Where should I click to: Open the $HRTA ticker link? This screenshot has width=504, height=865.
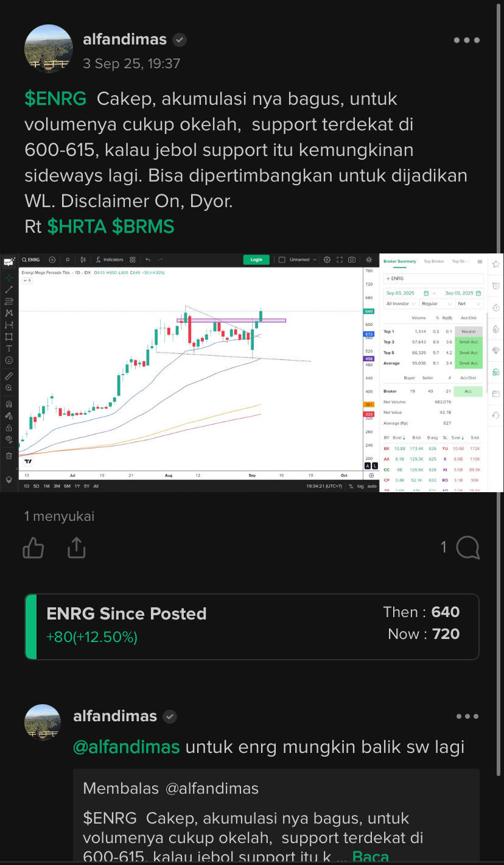(77, 227)
